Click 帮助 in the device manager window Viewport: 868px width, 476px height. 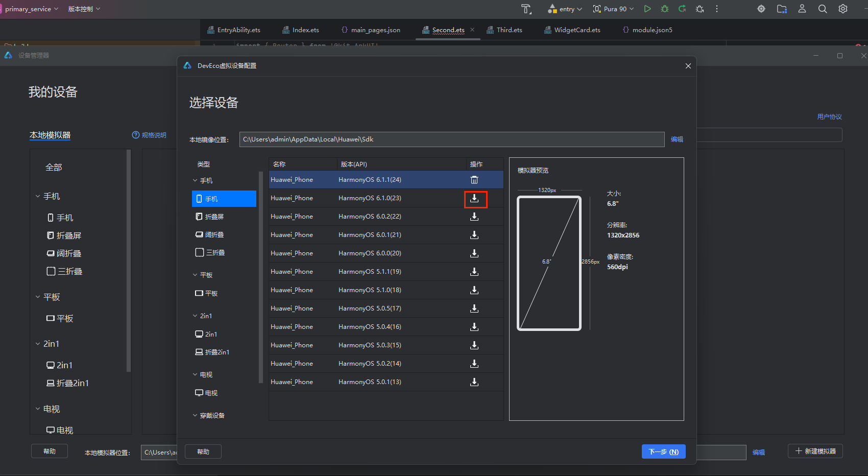[x=50, y=451]
